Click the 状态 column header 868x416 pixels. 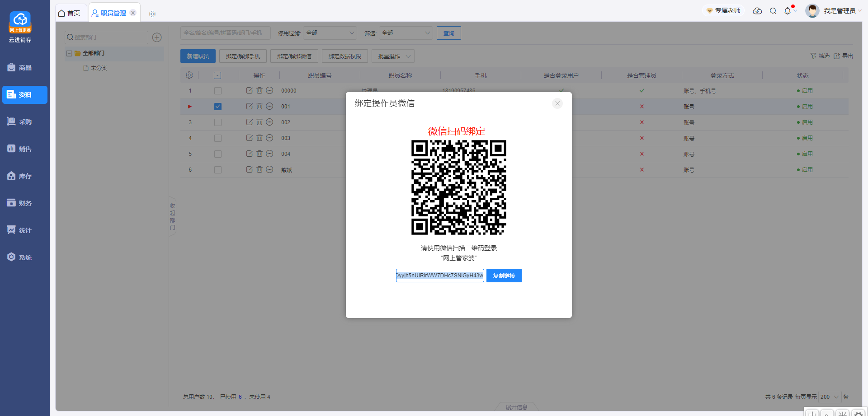802,75
